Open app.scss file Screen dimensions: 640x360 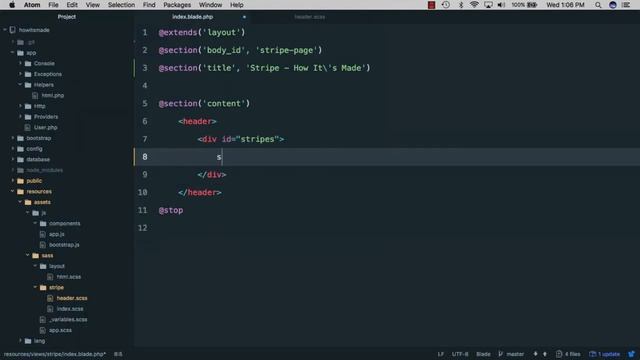60,330
